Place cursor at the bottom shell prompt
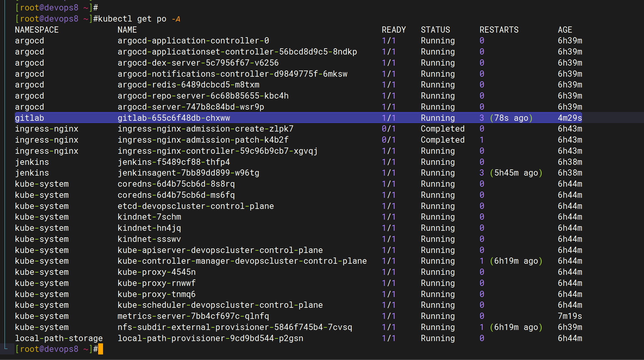 (100, 349)
